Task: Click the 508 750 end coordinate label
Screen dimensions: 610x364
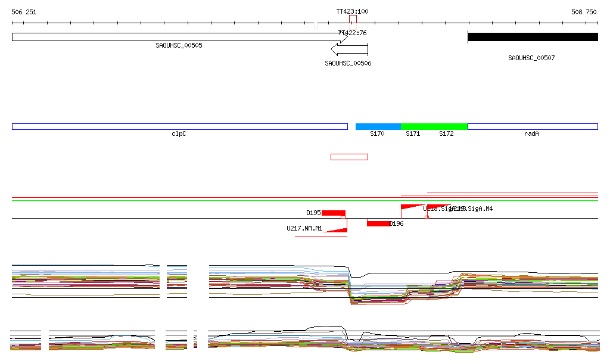Action: click(583, 12)
